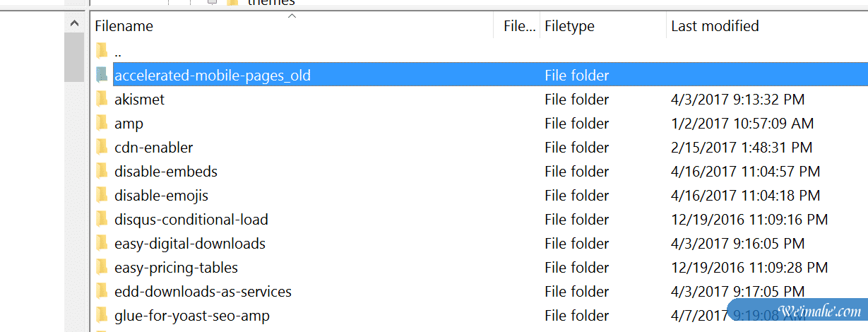Click the disable-emojis folder icon
Image resolution: width=868 pixels, height=332 pixels.
click(102, 195)
